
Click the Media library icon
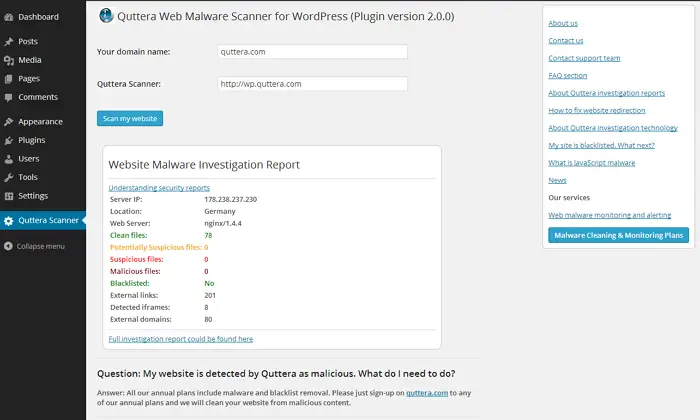click(x=8, y=60)
